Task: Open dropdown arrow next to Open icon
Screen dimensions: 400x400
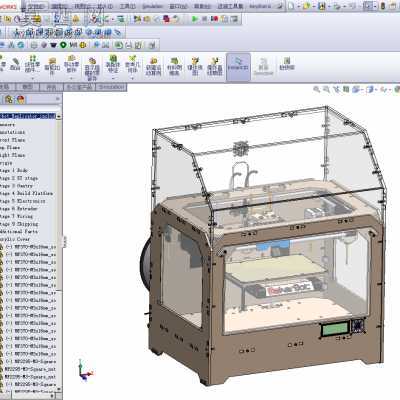Action: pos(314,6)
